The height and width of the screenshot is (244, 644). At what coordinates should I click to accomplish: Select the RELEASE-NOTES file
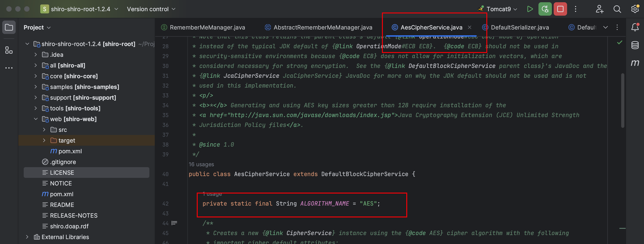click(x=70, y=216)
